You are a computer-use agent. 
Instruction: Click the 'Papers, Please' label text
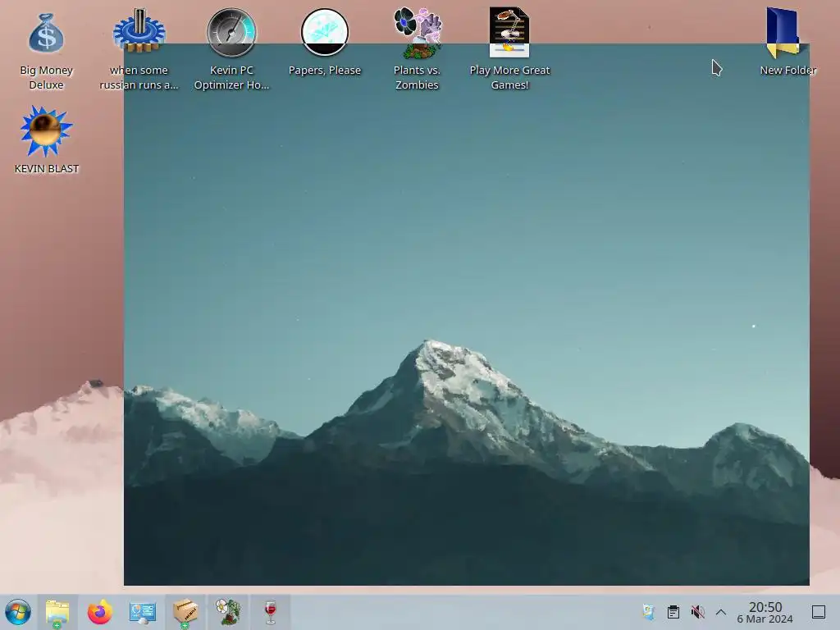(x=325, y=71)
